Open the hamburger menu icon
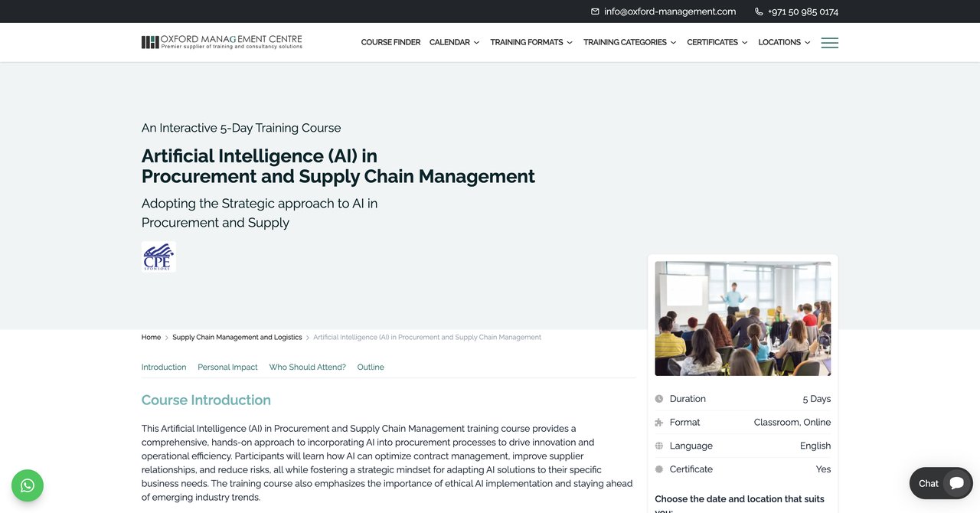980x513 pixels. click(x=830, y=43)
